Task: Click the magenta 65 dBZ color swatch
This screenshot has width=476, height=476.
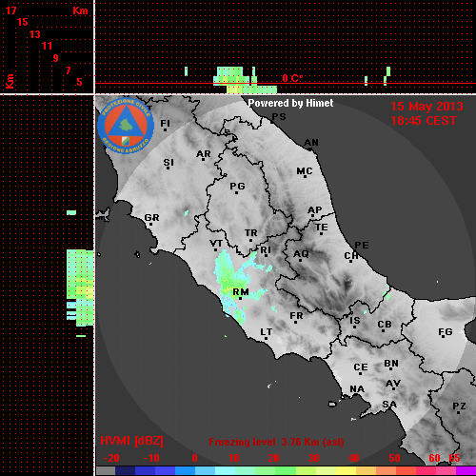Action: coord(466,470)
